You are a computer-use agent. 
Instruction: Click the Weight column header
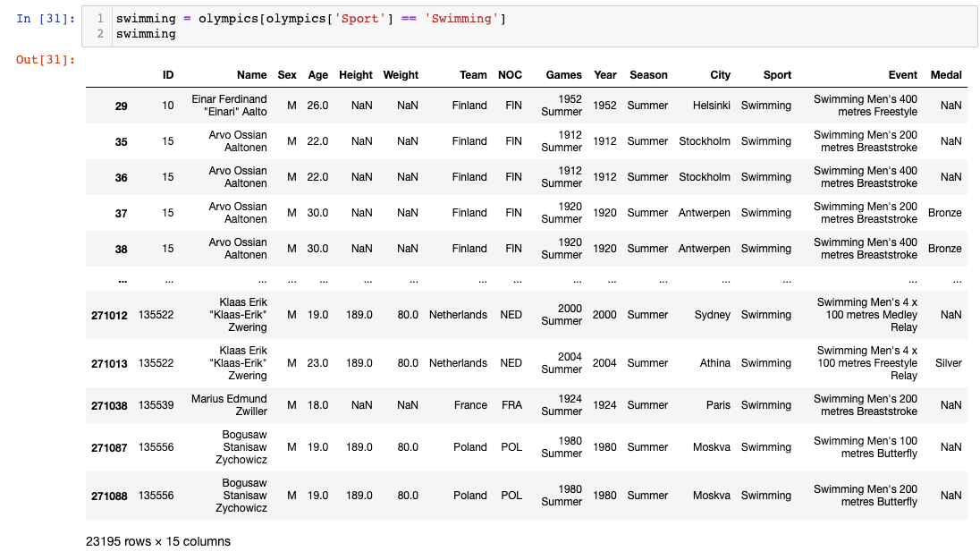(x=401, y=75)
